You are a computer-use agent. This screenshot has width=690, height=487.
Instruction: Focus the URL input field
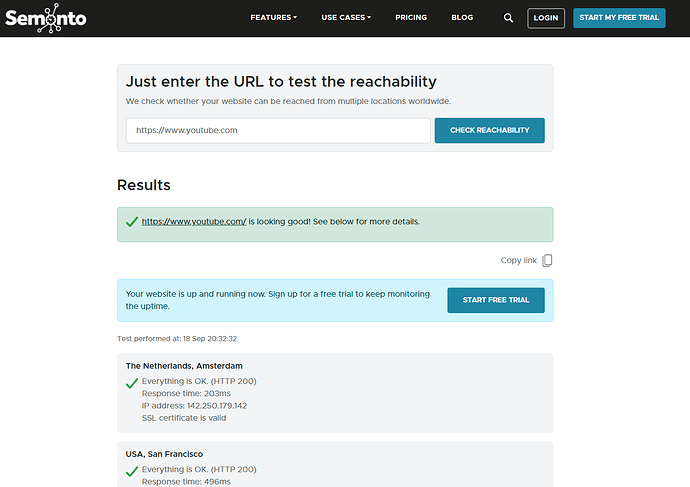[277, 130]
